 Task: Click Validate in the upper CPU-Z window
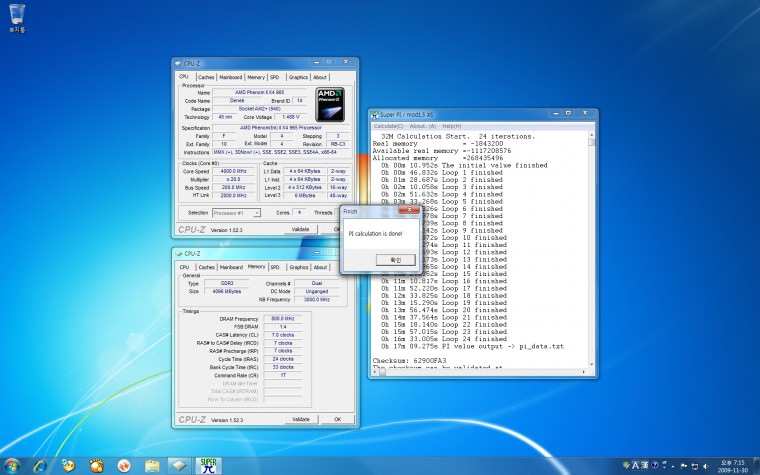tap(301, 229)
